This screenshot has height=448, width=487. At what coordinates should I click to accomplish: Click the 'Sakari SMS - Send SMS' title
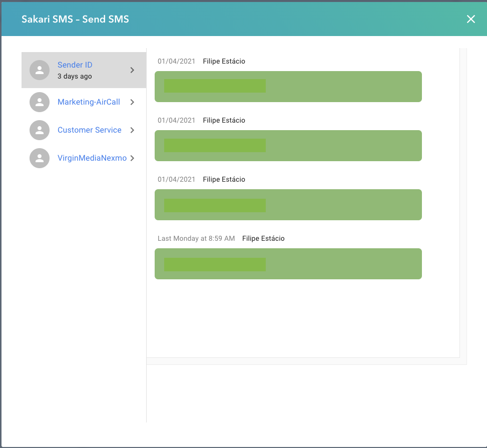75,19
